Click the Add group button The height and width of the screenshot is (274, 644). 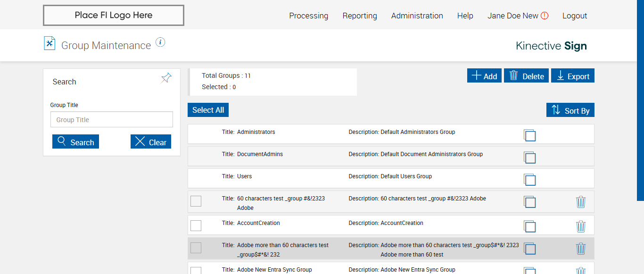pyautogui.click(x=484, y=76)
